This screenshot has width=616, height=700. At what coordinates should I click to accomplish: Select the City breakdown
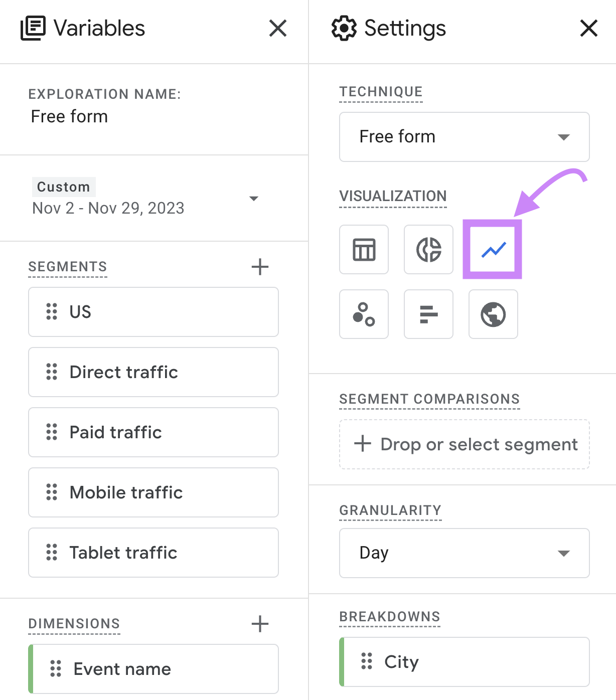464,662
